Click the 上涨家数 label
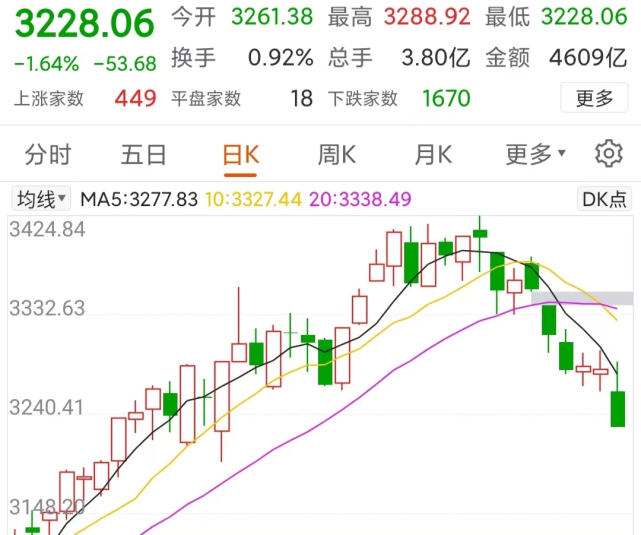 pyautogui.click(x=49, y=98)
